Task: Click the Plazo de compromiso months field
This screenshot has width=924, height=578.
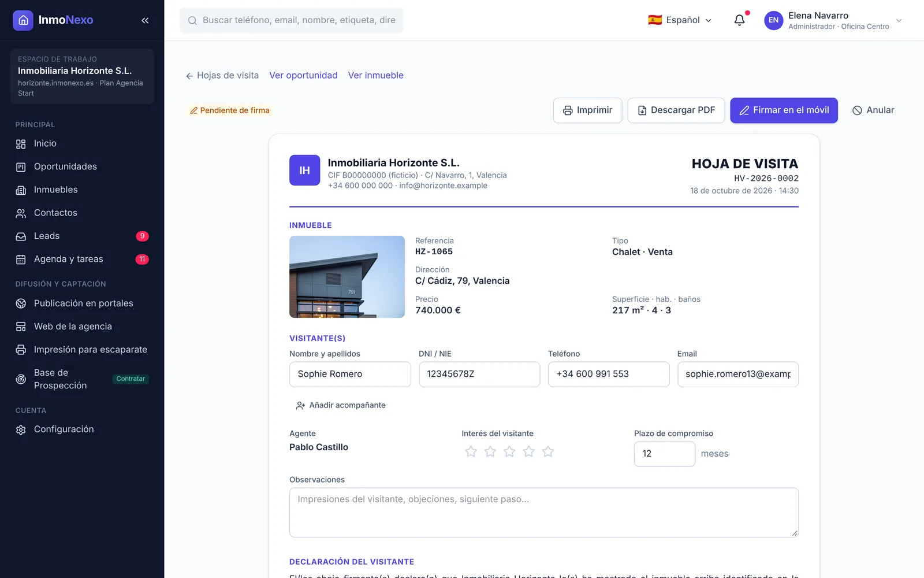Action: 665,454
